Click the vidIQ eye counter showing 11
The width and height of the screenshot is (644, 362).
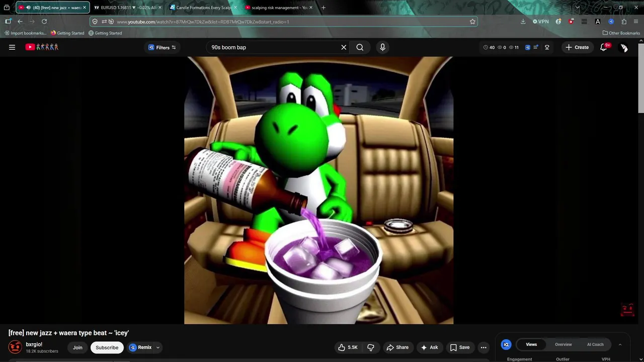[514, 47]
